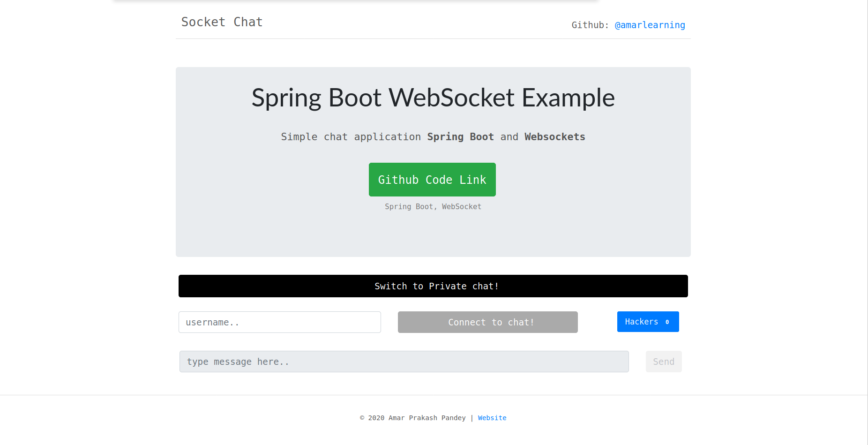Click the bold Spring Boot subtitle text
Image resolution: width=868 pixels, height=445 pixels.
click(460, 137)
